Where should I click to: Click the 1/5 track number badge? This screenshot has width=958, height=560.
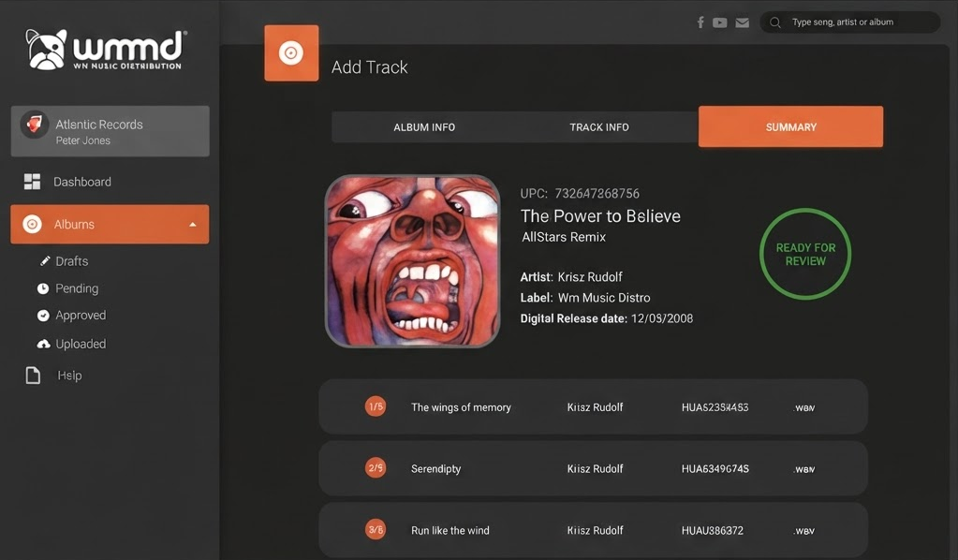[x=376, y=406]
